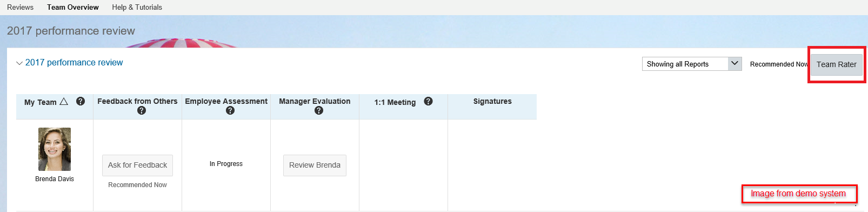The height and width of the screenshot is (212, 868).
Task: Click the Signatures column header
Action: (492, 101)
